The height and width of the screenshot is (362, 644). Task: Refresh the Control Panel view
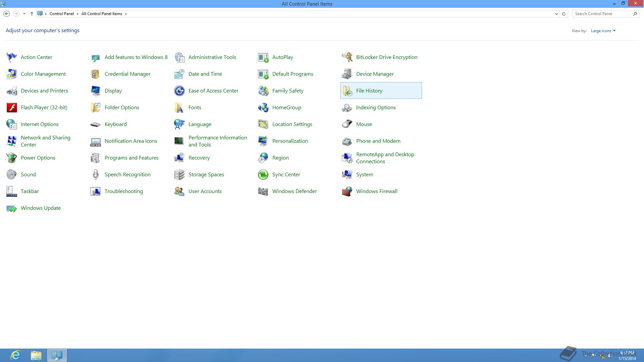(x=564, y=14)
